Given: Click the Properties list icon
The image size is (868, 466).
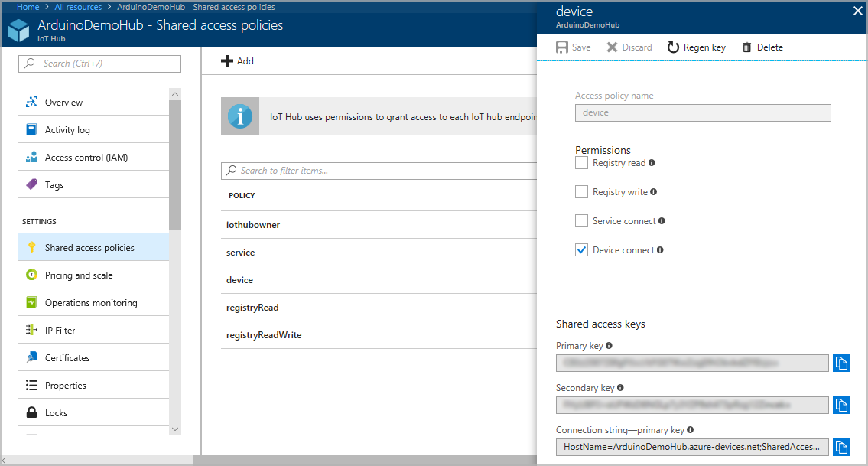Looking at the screenshot, I should tap(31, 385).
